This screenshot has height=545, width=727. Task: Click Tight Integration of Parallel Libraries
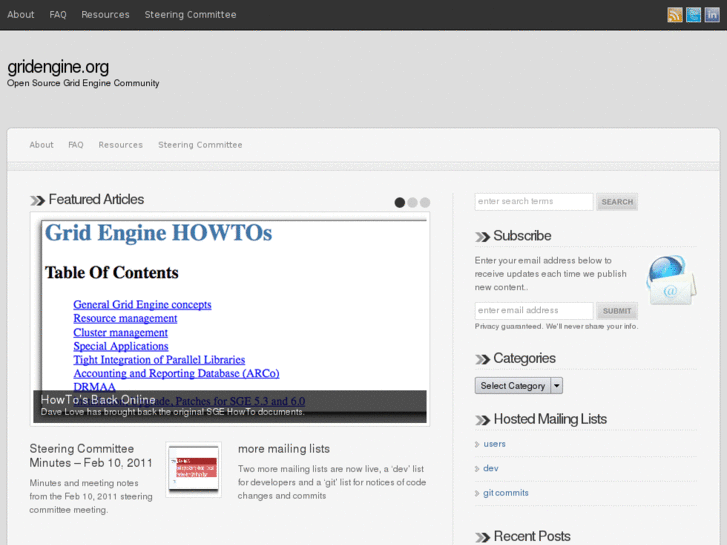click(159, 360)
